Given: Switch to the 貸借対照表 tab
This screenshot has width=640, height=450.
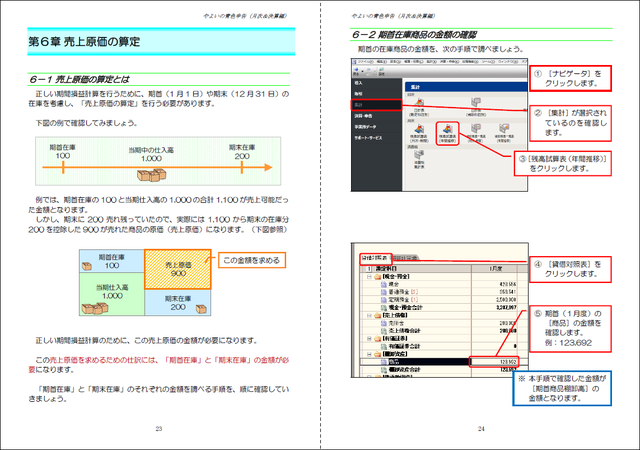Looking at the screenshot, I should [x=375, y=258].
